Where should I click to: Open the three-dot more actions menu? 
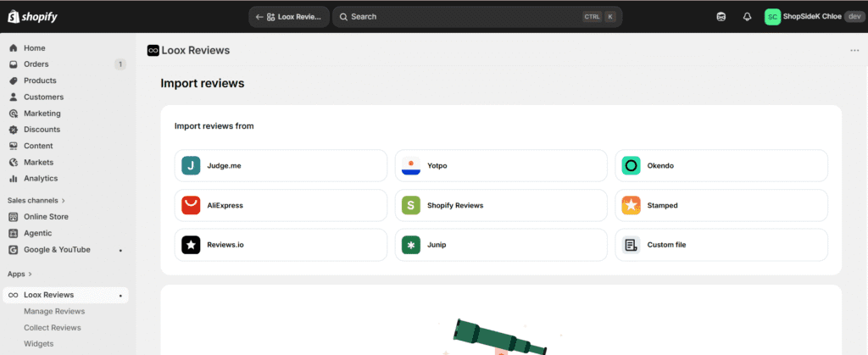coord(854,50)
